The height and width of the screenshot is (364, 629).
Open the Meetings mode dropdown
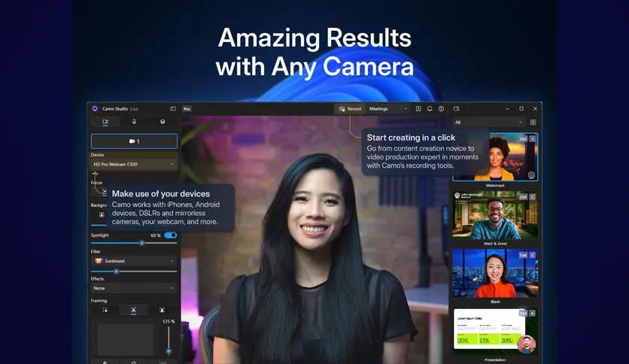click(x=388, y=108)
